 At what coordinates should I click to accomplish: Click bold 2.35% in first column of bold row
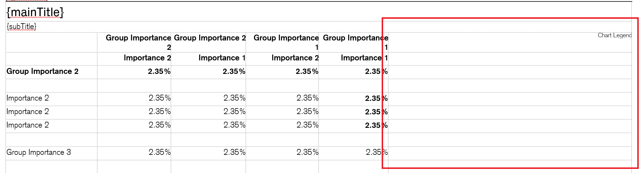(159, 72)
